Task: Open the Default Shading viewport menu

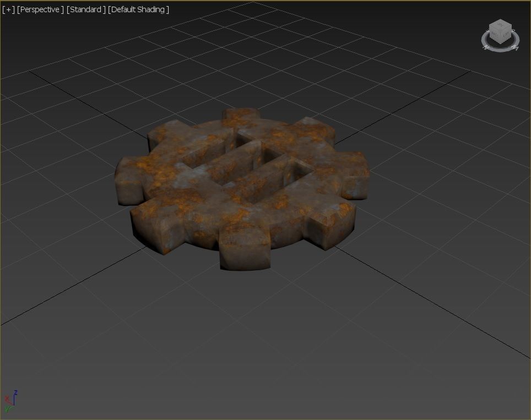Action: coord(138,9)
